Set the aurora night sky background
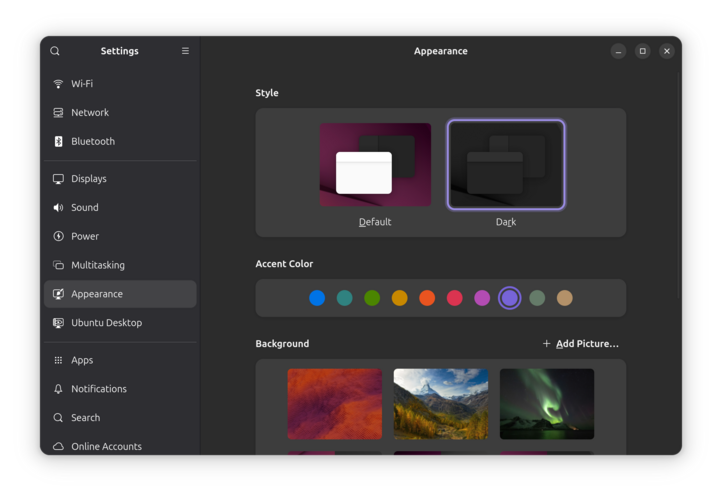 tap(547, 404)
